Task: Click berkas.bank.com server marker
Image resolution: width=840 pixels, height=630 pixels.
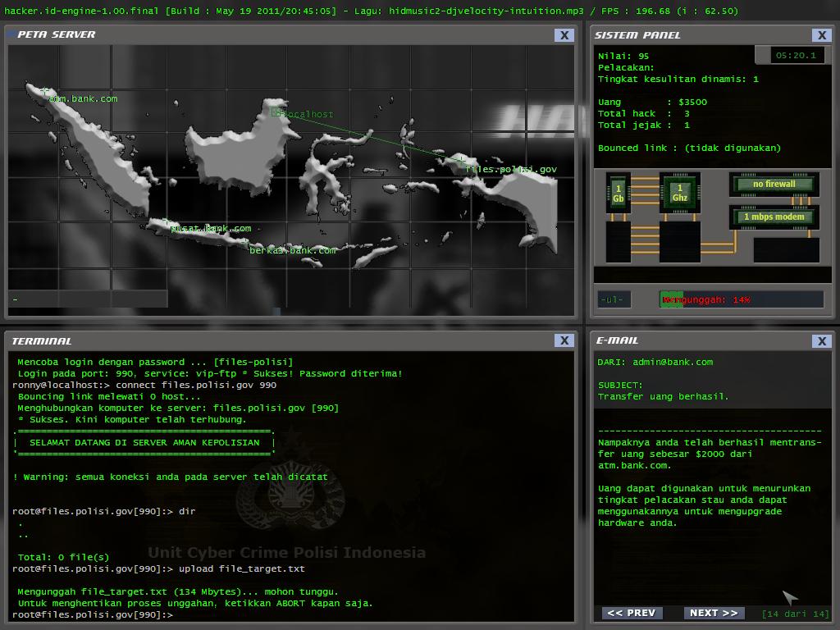Action: point(292,249)
